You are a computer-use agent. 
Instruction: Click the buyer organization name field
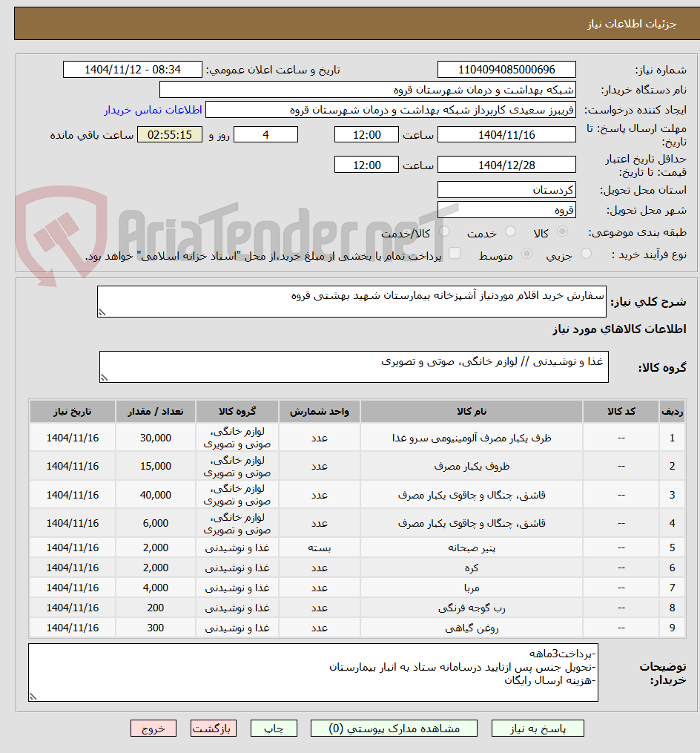[368, 90]
